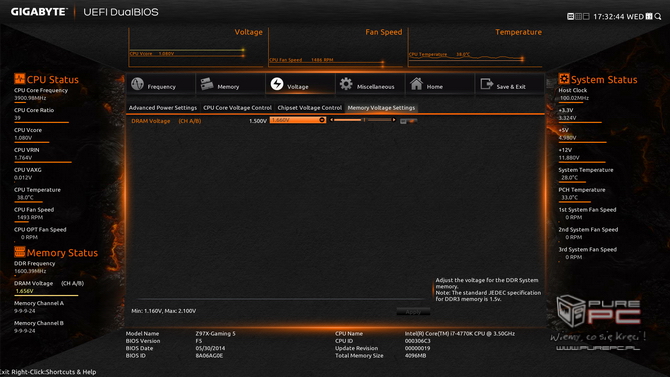Click DRAM Voltage 1.656V in Memory Status

(49, 287)
